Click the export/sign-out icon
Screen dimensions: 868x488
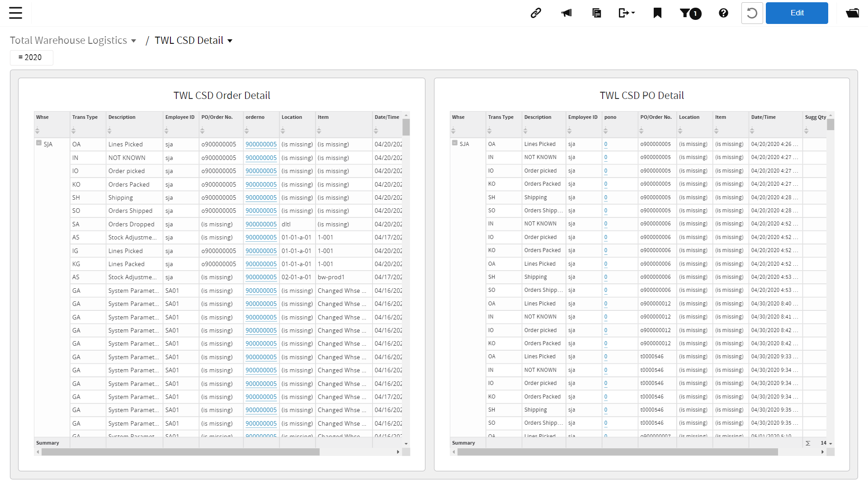[626, 13]
